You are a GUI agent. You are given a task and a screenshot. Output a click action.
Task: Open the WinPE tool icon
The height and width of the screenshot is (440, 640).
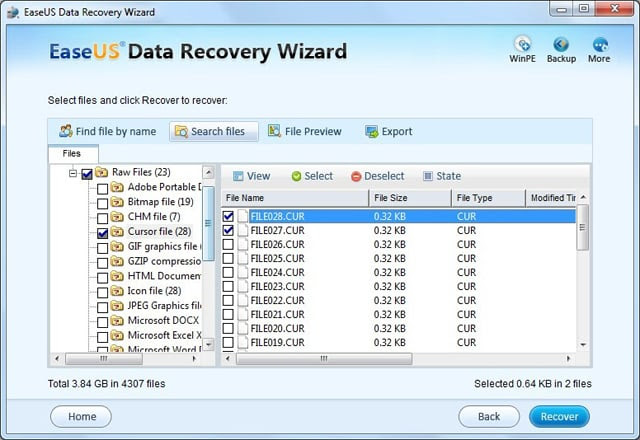522,44
